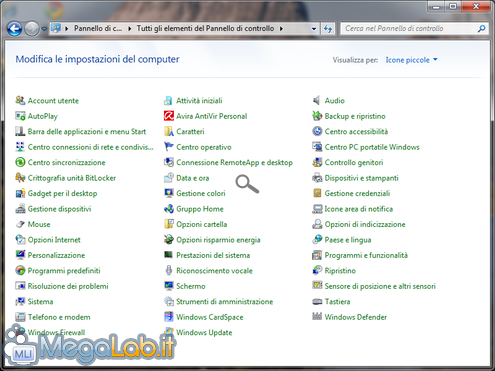Click the Back navigation arrow button
This screenshot has height=371, width=495.
pos(14,29)
